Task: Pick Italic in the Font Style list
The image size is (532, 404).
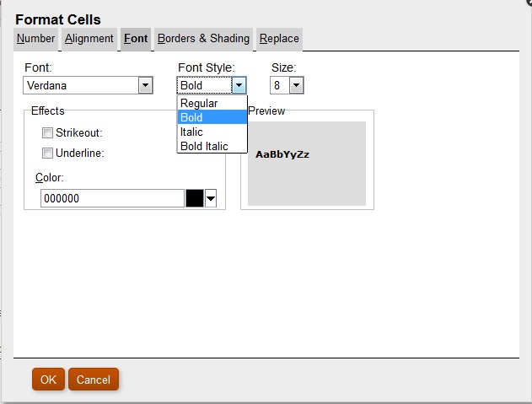Action: [191, 132]
